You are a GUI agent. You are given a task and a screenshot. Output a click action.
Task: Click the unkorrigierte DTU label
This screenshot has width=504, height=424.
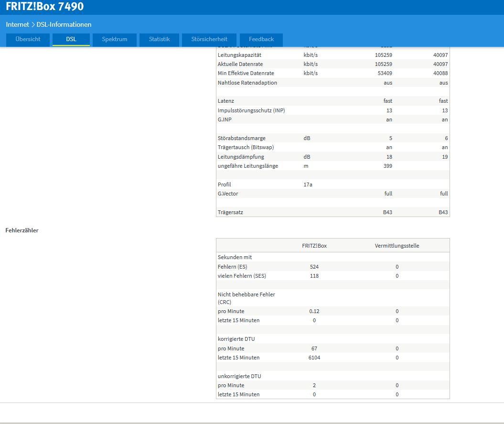coord(239,376)
